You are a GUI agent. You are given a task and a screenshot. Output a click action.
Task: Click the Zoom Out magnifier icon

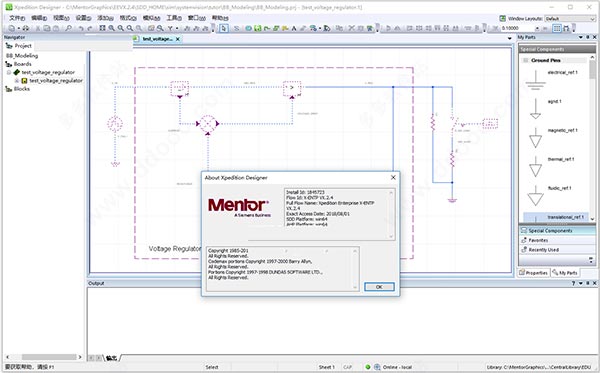(121, 28)
